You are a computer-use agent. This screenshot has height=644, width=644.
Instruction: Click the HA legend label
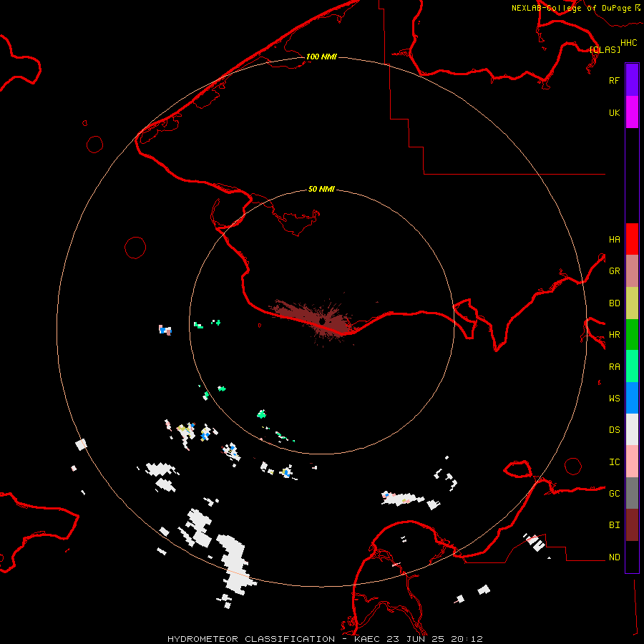[614, 240]
